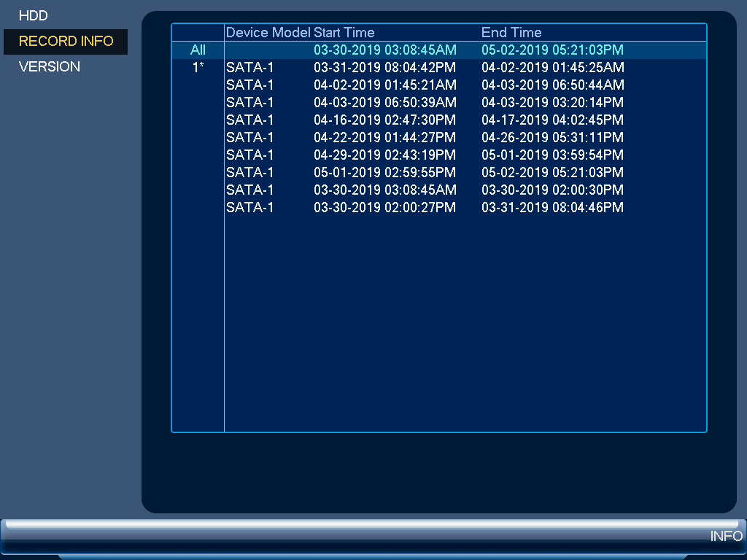747x560 pixels.
Task: Click the INFO label in bottom bar
Action: point(727,536)
